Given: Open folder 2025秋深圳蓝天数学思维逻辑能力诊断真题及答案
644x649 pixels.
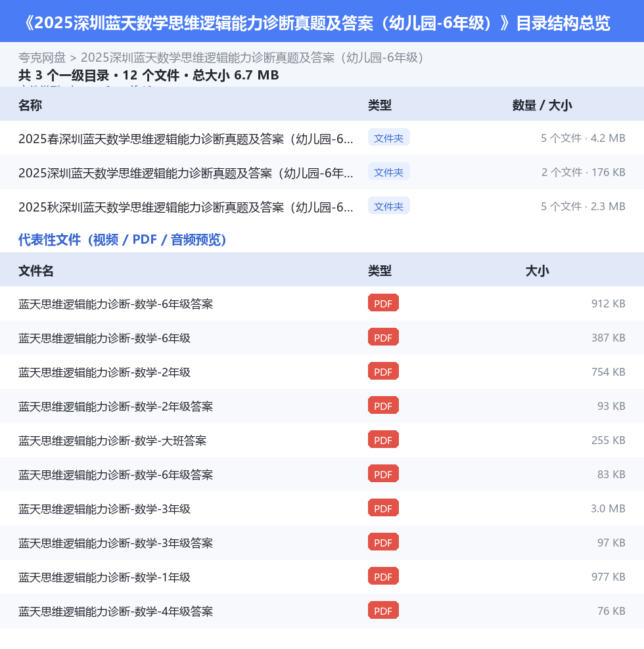Looking at the screenshot, I should (x=185, y=207).
